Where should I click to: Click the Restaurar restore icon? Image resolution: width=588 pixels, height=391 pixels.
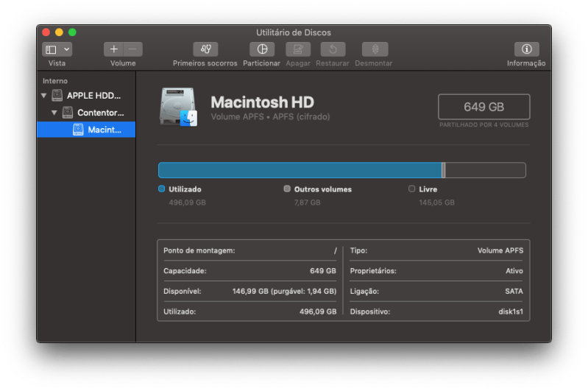pyautogui.click(x=333, y=49)
